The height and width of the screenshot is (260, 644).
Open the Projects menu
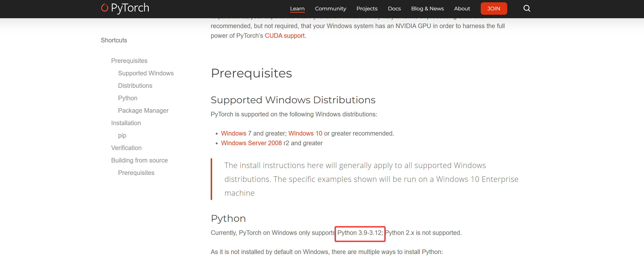click(367, 9)
